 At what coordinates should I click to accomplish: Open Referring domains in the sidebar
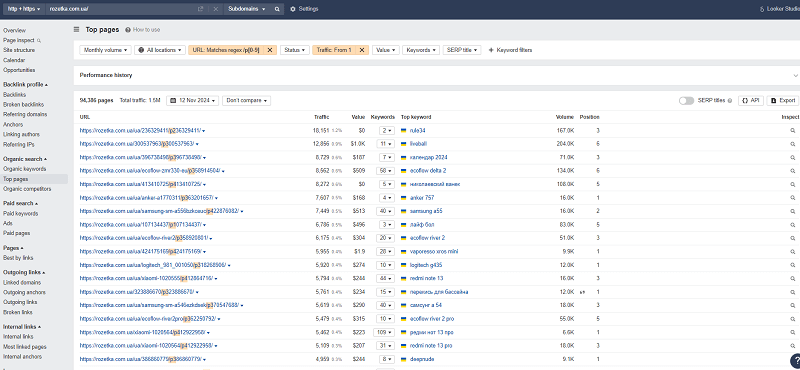(25, 114)
